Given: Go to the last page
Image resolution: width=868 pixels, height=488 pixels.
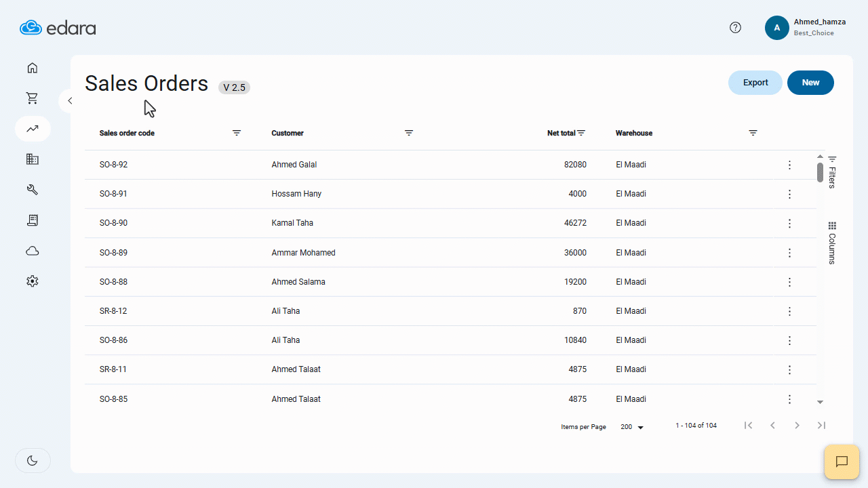Looking at the screenshot, I should [821, 426].
